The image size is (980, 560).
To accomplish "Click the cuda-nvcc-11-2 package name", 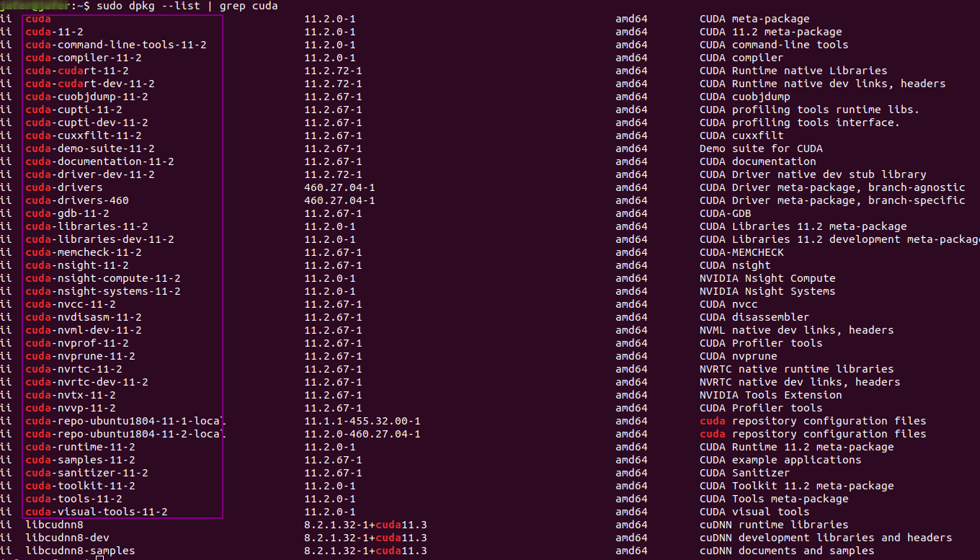I will pyautogui.click(x=68, y=304).
